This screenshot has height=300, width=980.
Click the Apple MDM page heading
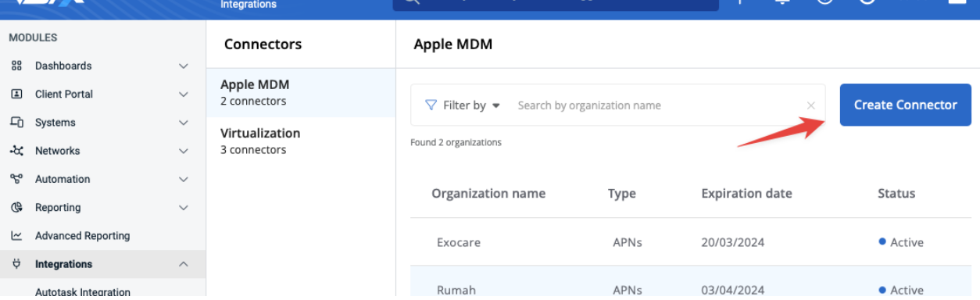[x=453, y=45]
